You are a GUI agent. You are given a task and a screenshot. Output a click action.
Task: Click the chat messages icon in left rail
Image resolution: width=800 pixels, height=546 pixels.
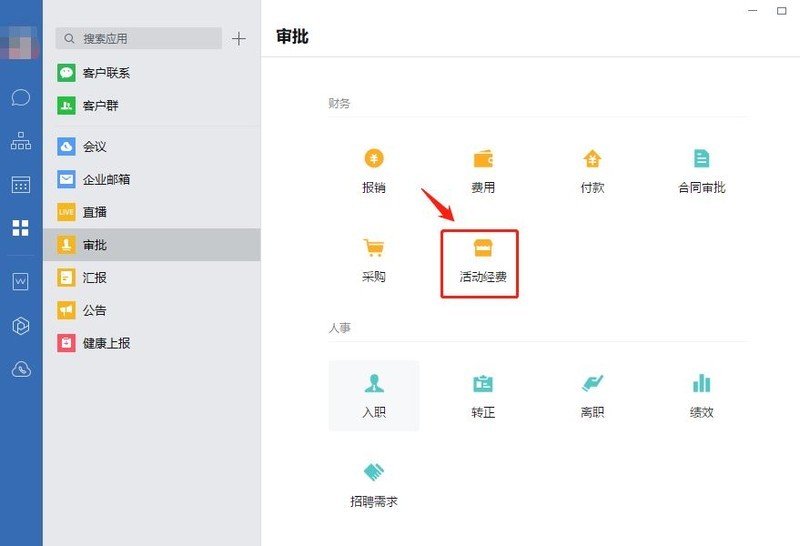coord(21,98)
